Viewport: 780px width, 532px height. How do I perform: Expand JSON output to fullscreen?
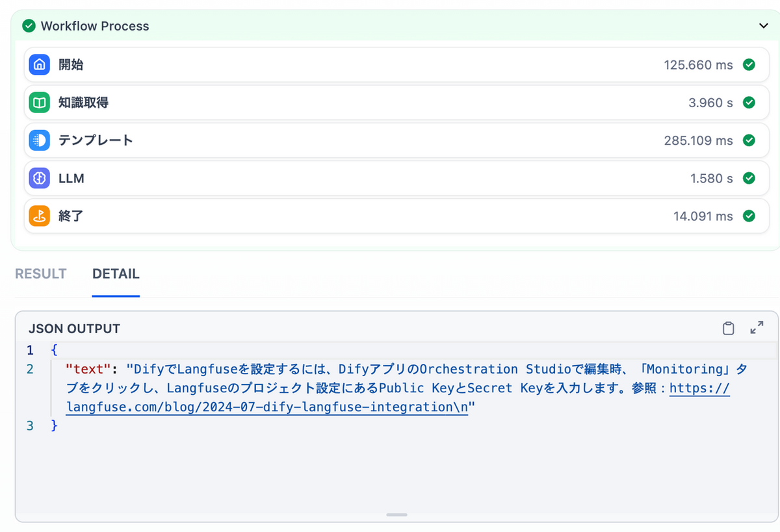pyautogui.click(x=757, y=328)
